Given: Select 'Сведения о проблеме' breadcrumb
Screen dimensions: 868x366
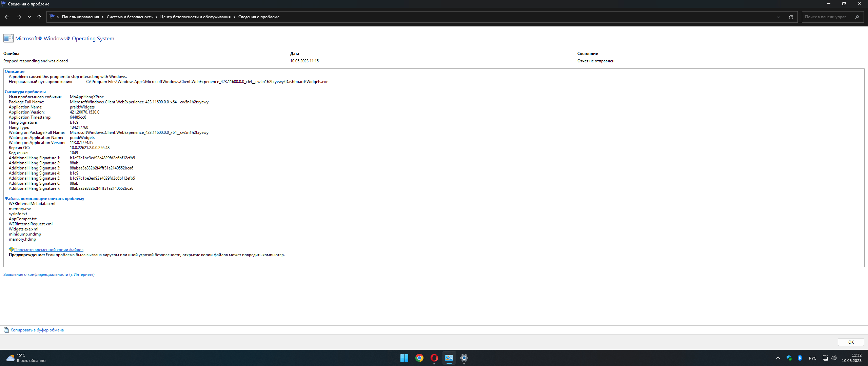Looking at the screenshot, I should [x=259, y=17].
